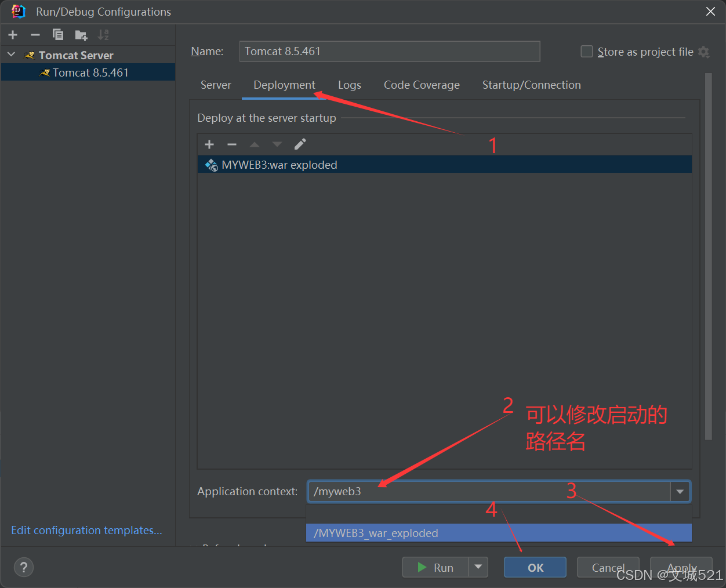Click the Cancel button
The height and width of the screenshot is (588, 726).
tap(608, 567)
